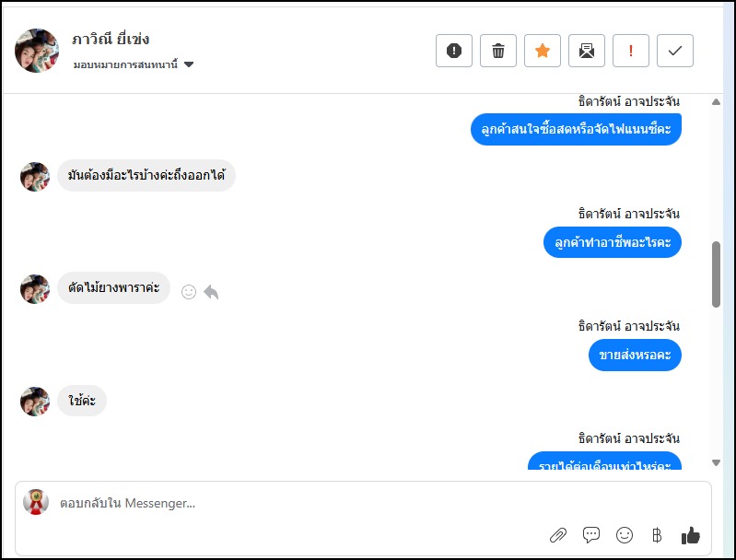
Task: Send a thumbs-up like
Action: tap(690, 535)
